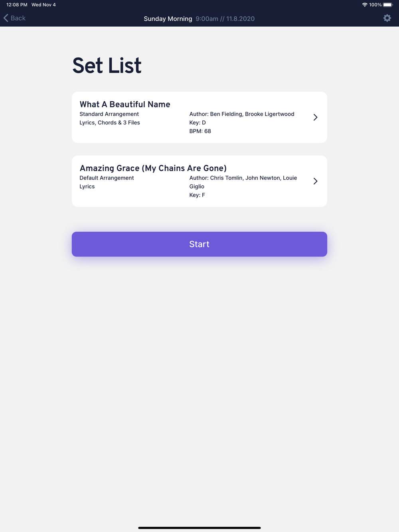Expand Amazing Grace song chevron
399x532 pixels.
[315, 181]
